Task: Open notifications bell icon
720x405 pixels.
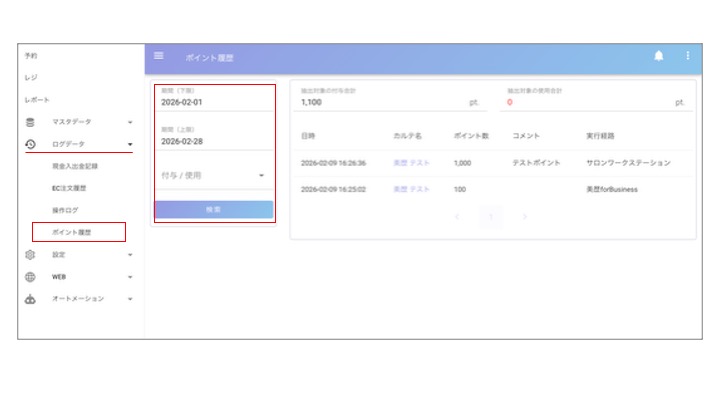Action: [658, 56]
